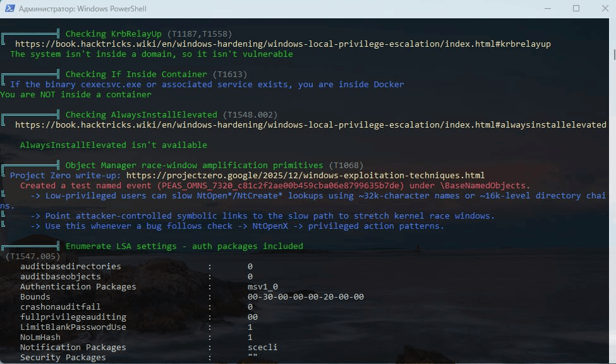The image size is (616, 364).
Task: Select 'Object Manager race-window amplification primitives' heading
Action: (x=194, y=166)
